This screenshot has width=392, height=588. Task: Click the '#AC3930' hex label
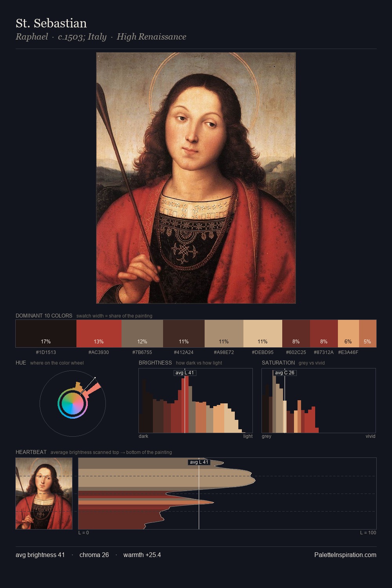[99, 352]
